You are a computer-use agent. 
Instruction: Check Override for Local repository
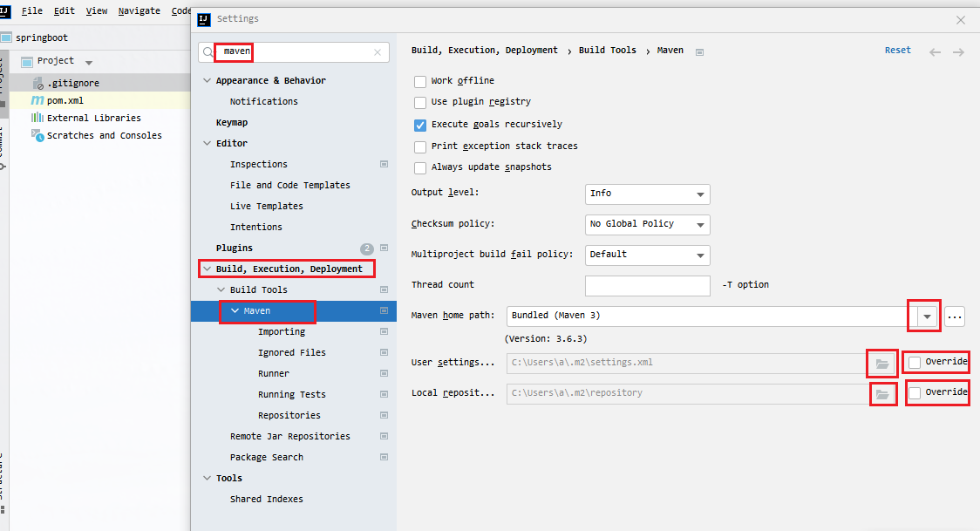[x=915, y=393]
